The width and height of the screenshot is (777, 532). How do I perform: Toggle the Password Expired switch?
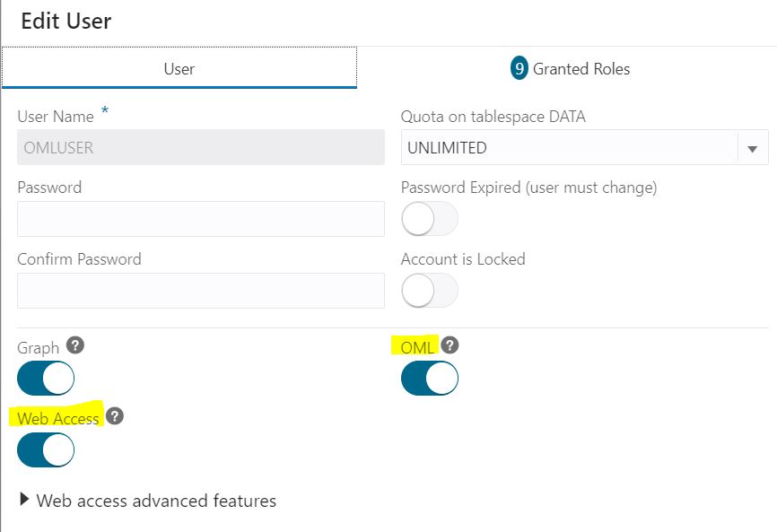coord(430,219)
